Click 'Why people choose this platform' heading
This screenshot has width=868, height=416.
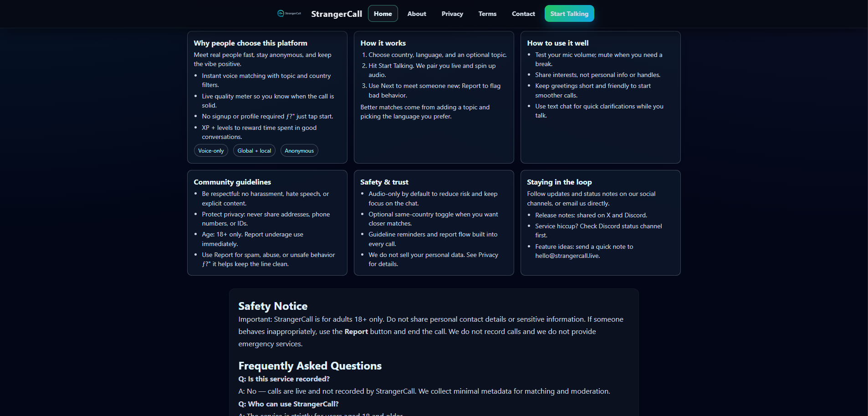[250, 43]
